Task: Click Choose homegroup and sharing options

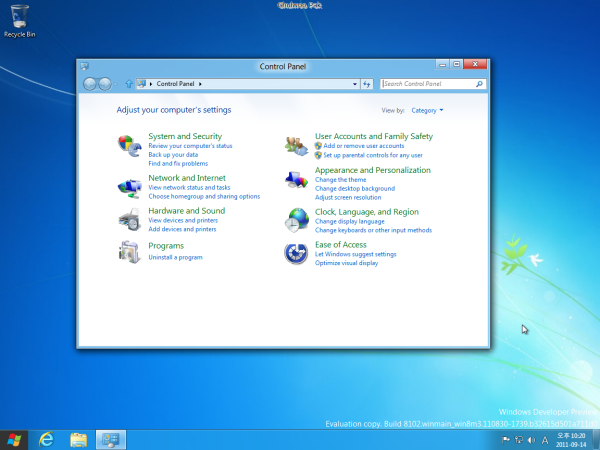Action: click(x=204, y=196)
